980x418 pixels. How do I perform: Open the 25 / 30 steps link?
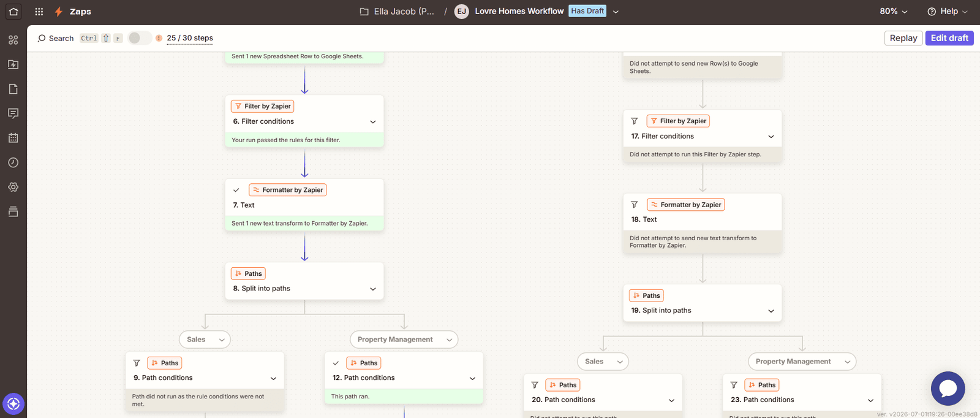(x=190, y=38)
